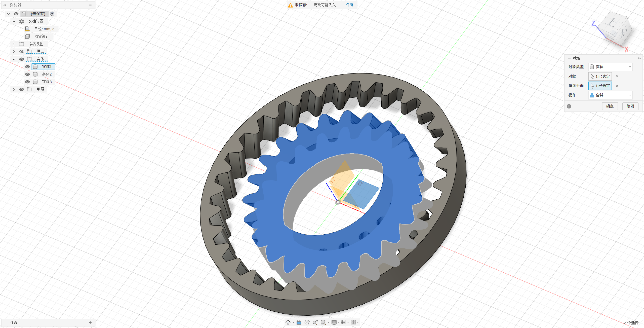Viewport: 644px width, 328px height.
Task: Open the Viewports dropdown arrow
Action: tap(358, 322)
